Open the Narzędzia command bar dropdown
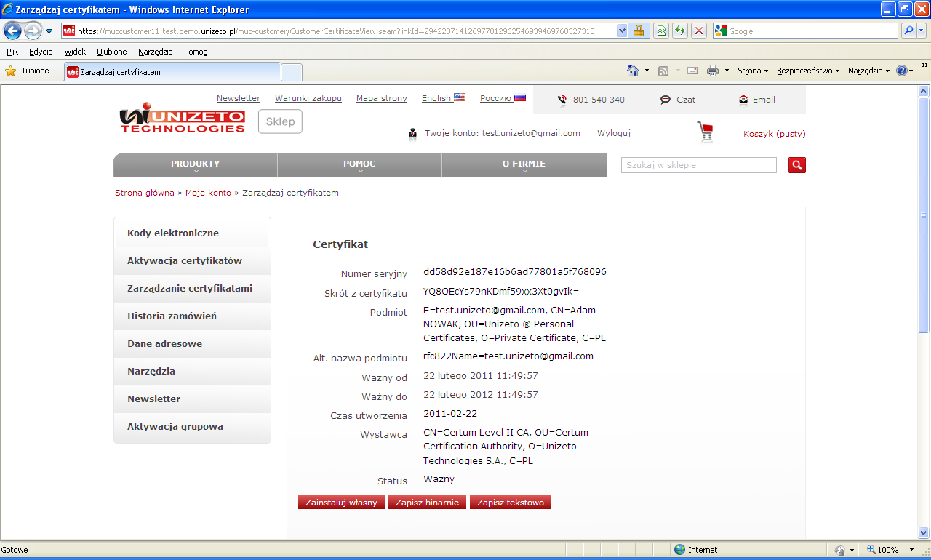This screenshot has width=931, height=560. click(x=868, y=71)
